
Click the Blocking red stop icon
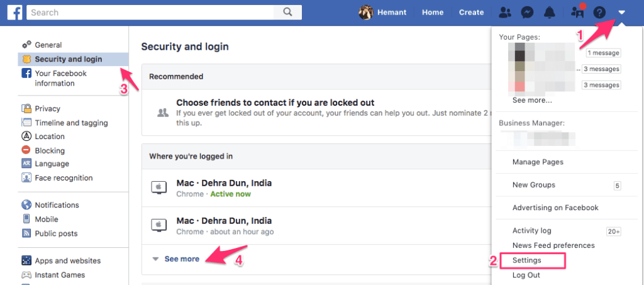26,150
